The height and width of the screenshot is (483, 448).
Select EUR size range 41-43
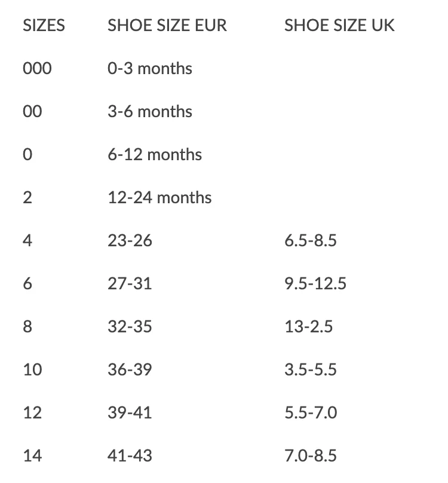(x=130, y=456)
